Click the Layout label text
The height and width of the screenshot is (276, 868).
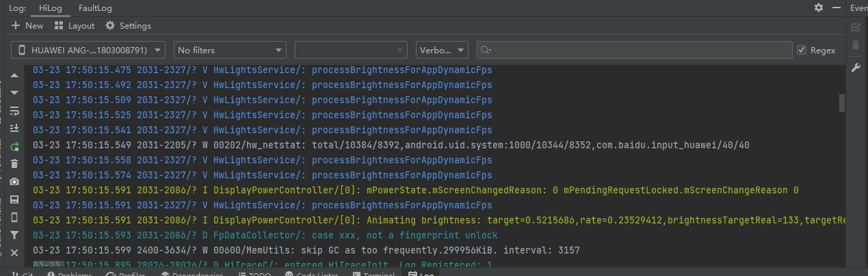[81, 25]
